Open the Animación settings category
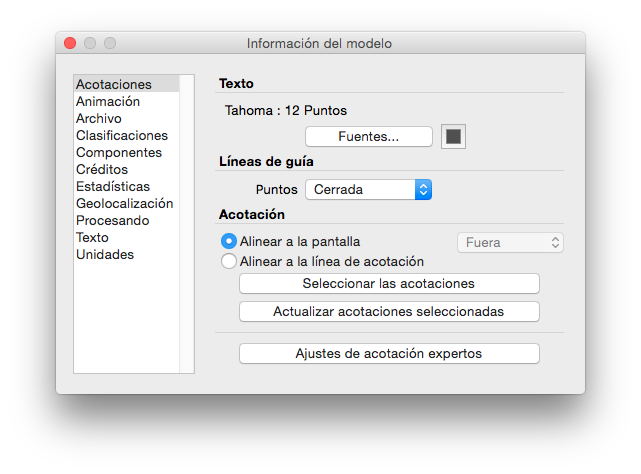This screenshot has height=474, width=641. coord(126,101)
